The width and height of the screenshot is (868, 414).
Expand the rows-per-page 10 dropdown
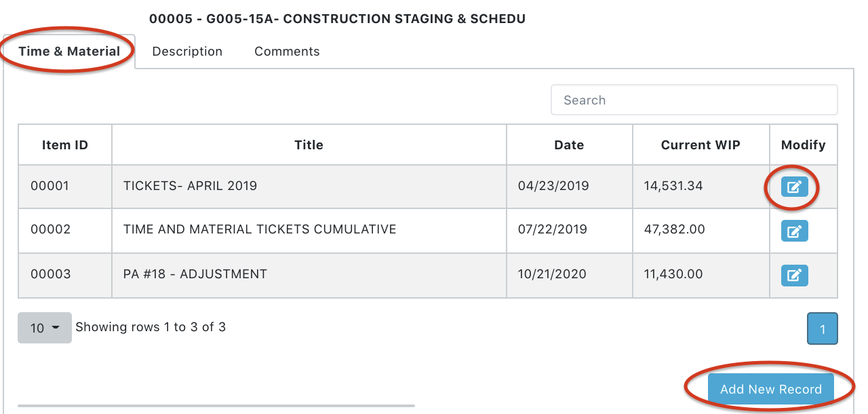(x=45, y=328)
